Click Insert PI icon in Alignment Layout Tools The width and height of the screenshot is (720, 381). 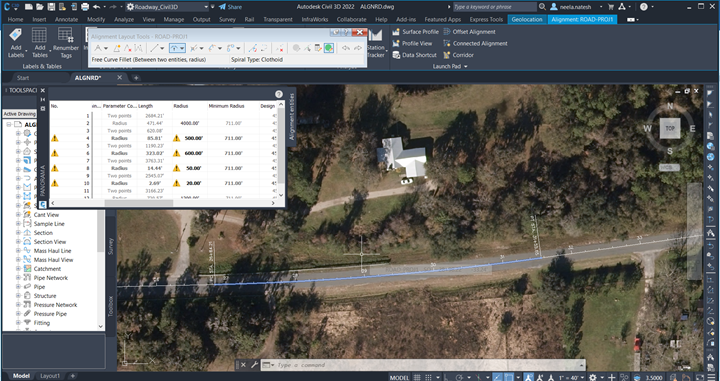117,48
